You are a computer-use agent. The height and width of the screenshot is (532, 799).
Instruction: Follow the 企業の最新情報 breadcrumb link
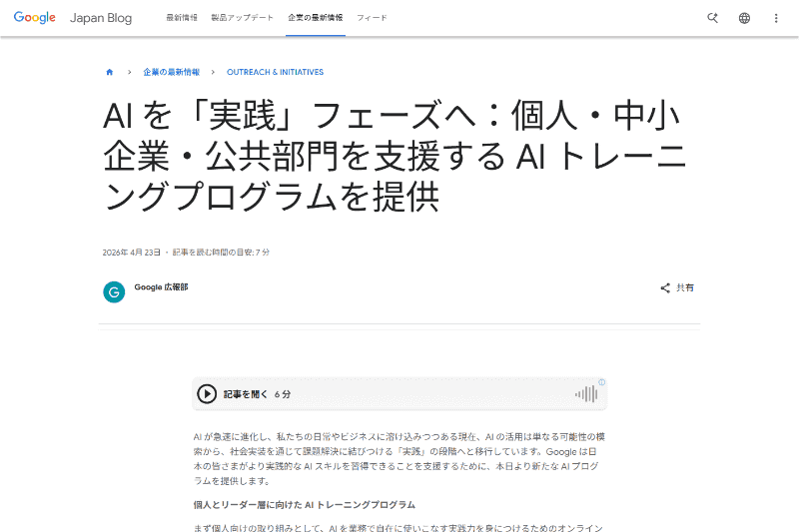[171, 72]
